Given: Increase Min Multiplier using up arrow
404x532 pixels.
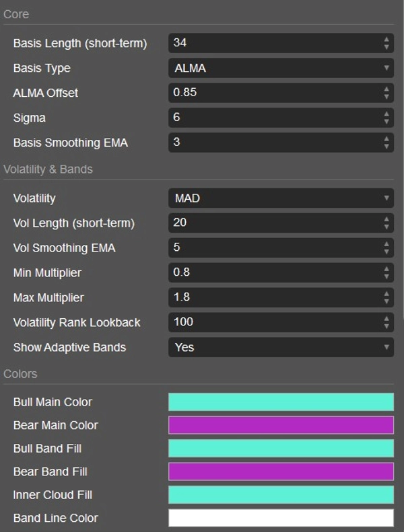Looking at the screenshot, I should point(386,269).
